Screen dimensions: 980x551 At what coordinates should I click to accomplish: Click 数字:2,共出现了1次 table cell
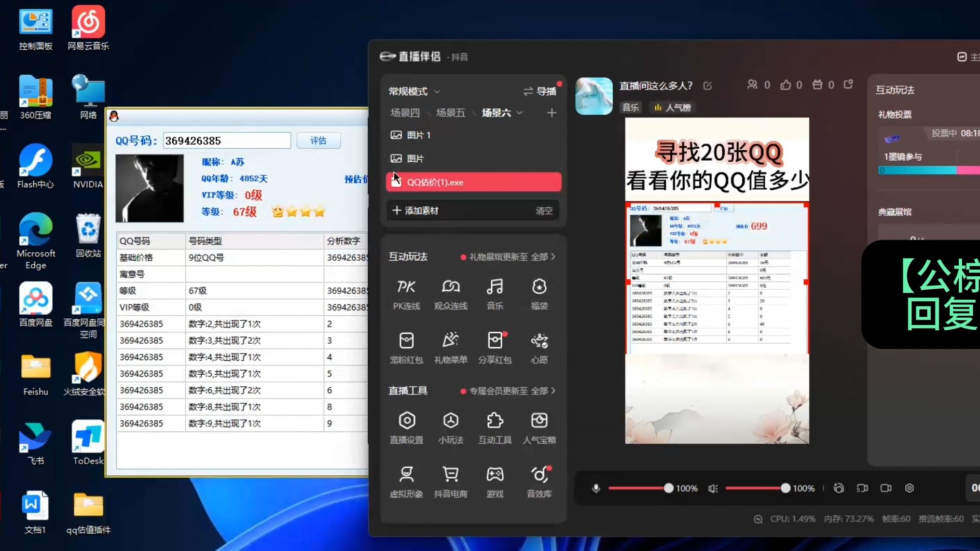pyautogui.click(x=254, y=324)
